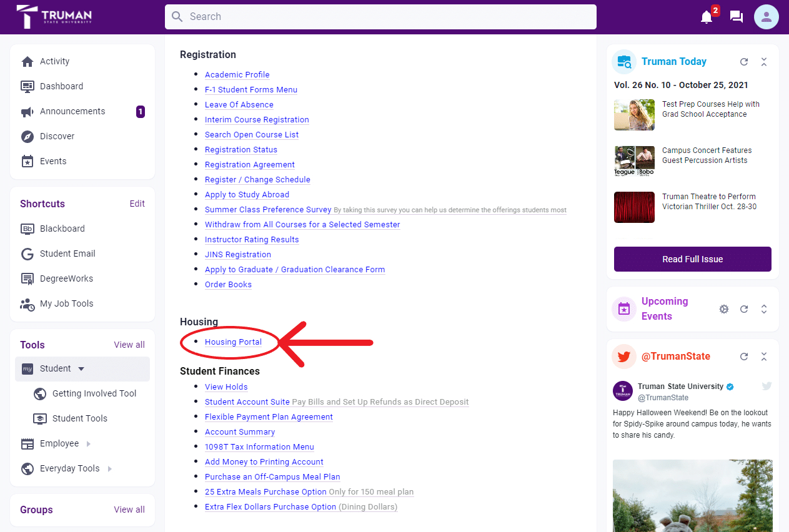Click View all next to Groups
This screenshot has height=532, width=789.
click(x=129, y=510)
